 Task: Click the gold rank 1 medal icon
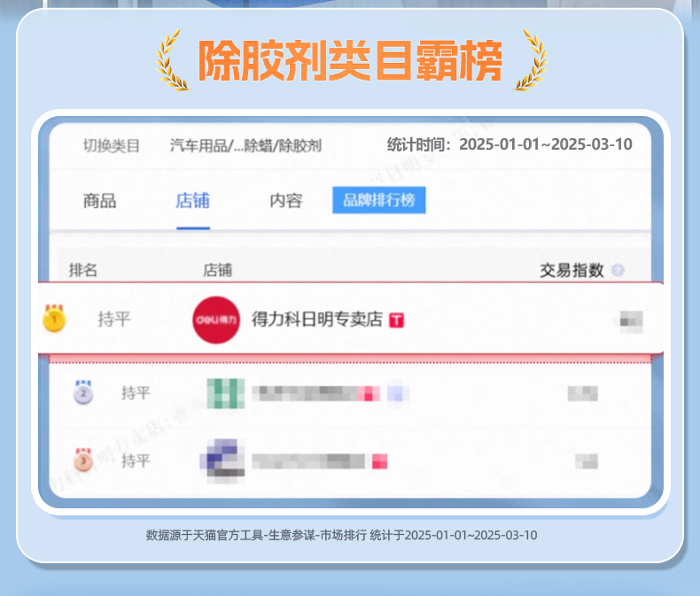pyautogui.click(x=54, y=319)
